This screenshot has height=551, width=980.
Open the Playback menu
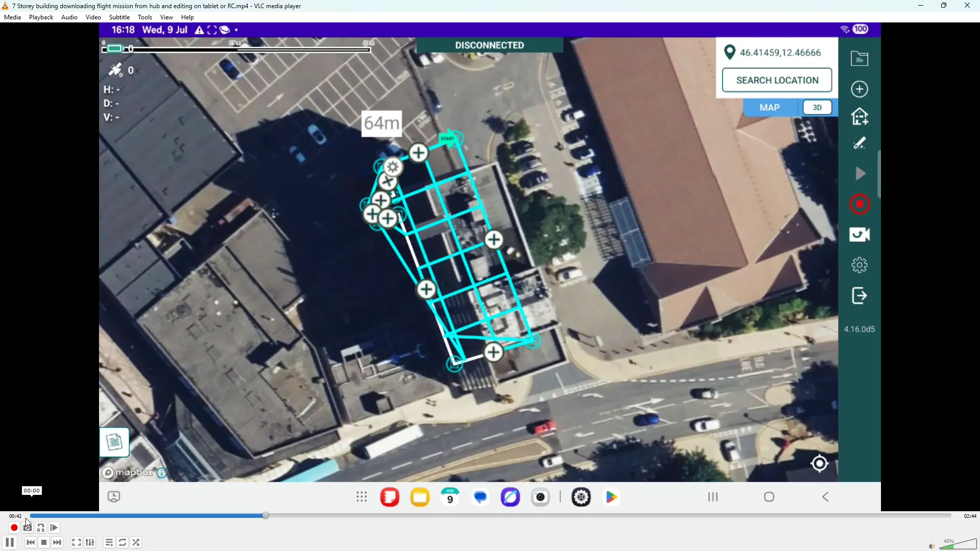[x=41, y=17]
